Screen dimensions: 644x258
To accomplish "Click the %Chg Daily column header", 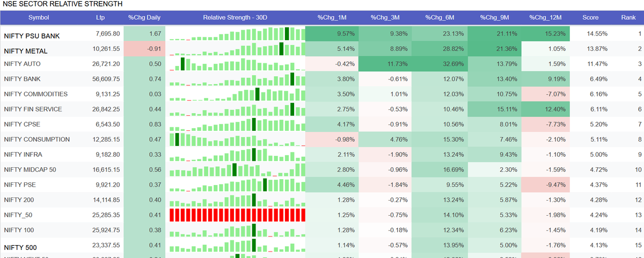I will tap(144, 17).
